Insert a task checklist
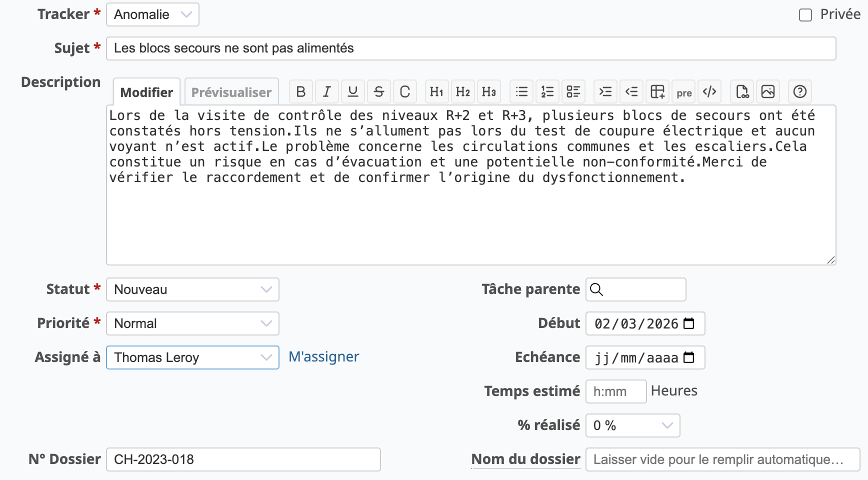 (x=573, y=92)
